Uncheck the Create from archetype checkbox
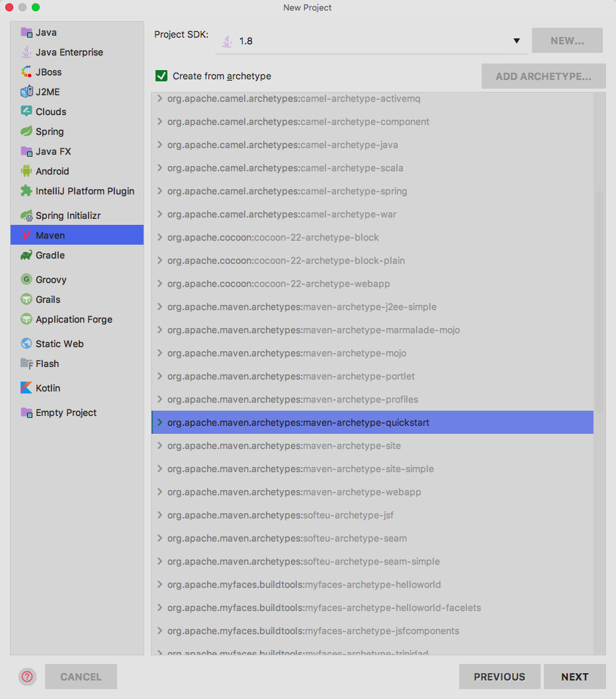The height and width of the screenshot is (699, 616). coord(161,76)
